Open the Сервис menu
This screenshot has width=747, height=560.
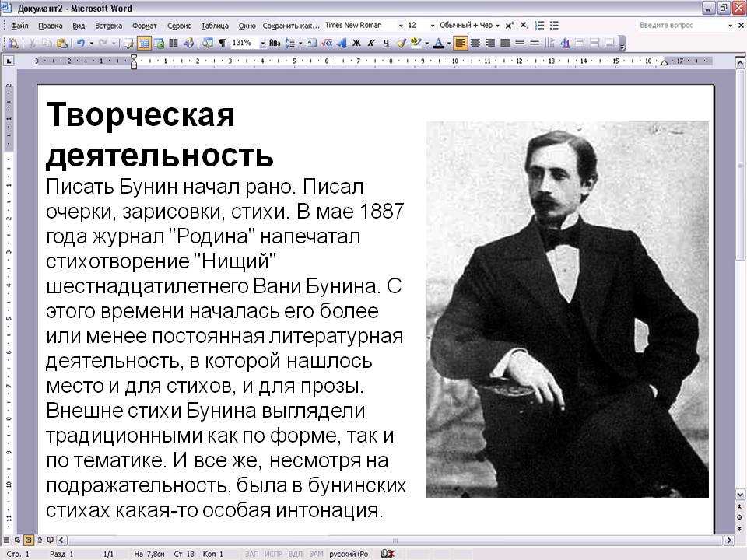[179, 26]
